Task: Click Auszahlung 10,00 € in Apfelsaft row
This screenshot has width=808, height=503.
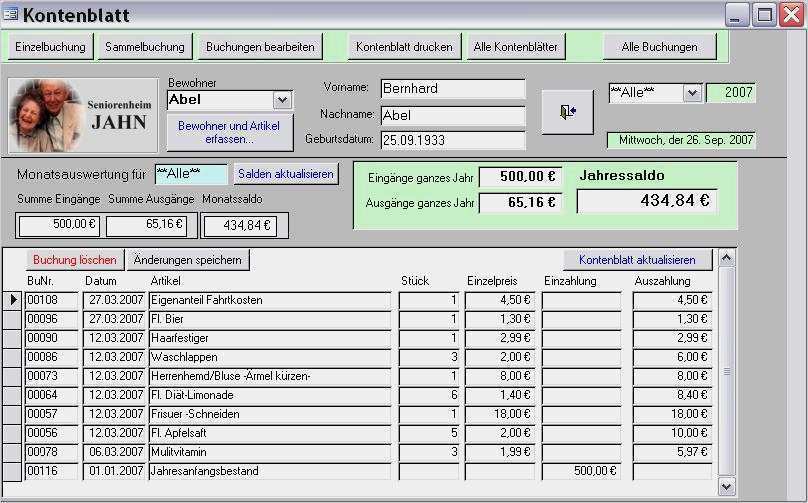Action: pos(672,433)
